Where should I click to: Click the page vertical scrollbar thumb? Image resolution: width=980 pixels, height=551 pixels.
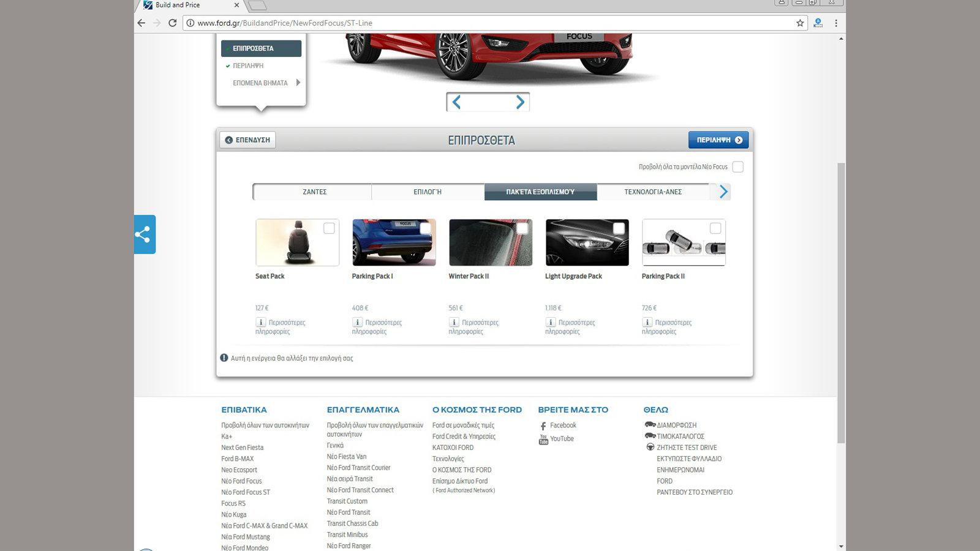[x=841, y=303]
